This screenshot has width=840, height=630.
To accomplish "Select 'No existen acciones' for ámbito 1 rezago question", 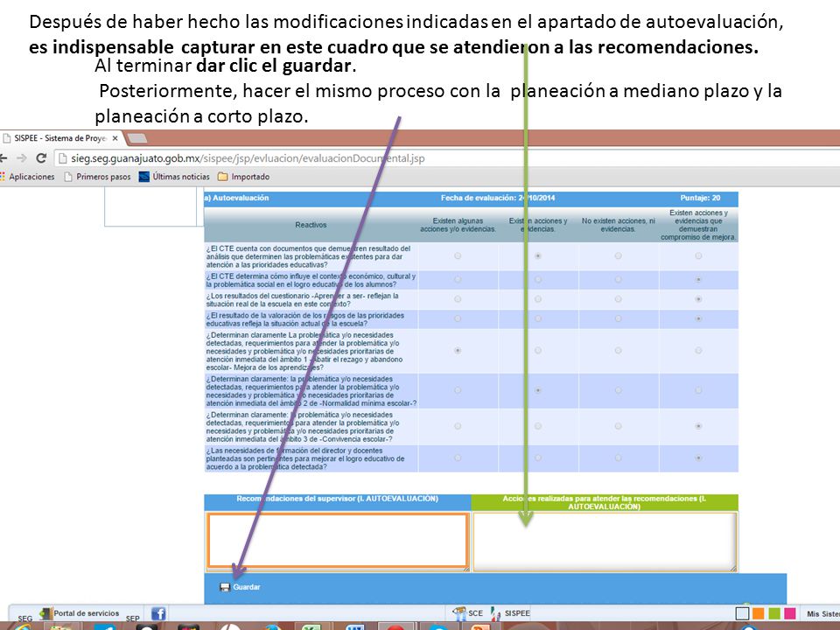I will point(619,351).
